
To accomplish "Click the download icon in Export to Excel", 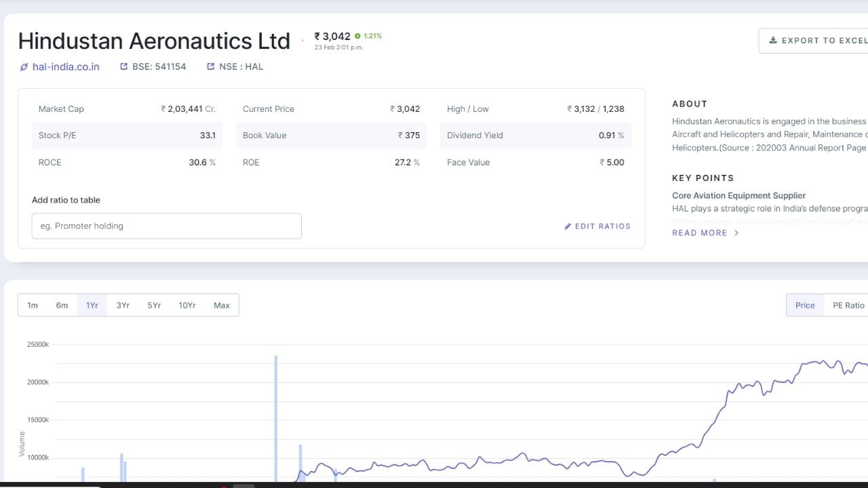I will pyautogui.click(x=772, y=41).
